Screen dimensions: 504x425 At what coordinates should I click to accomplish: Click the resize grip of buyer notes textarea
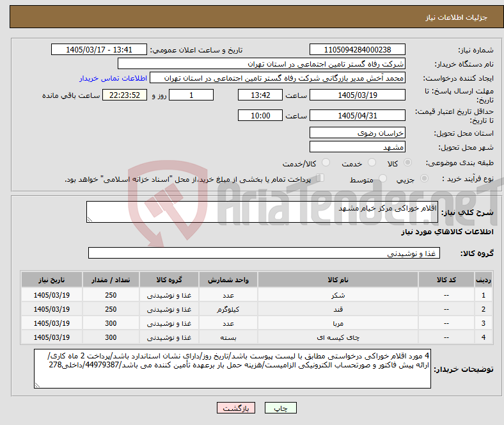37,385
